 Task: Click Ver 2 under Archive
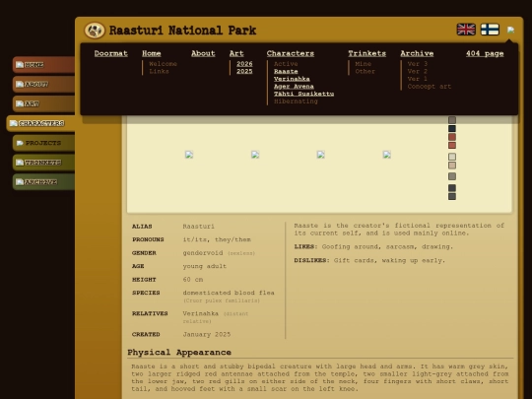pyautogui.click(x=418, y=71)
